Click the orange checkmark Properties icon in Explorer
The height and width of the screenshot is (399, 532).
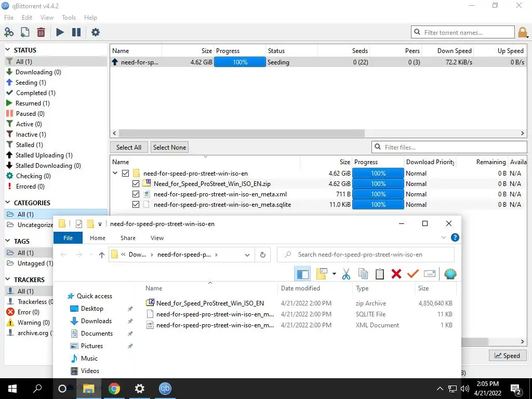click(x=413, y=273)
